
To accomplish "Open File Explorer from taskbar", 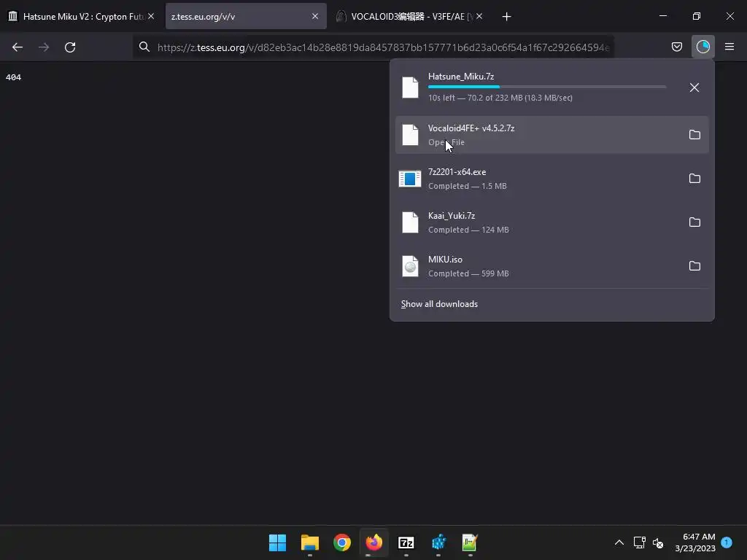I will tap(309, 542).
